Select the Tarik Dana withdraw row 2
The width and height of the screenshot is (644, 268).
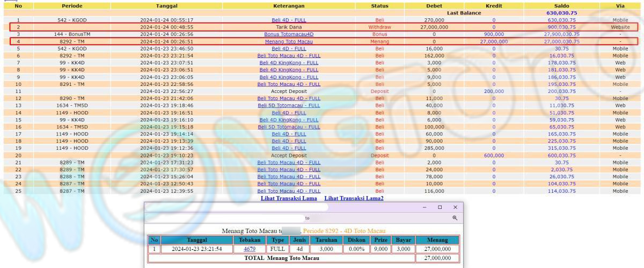[289, 27]
